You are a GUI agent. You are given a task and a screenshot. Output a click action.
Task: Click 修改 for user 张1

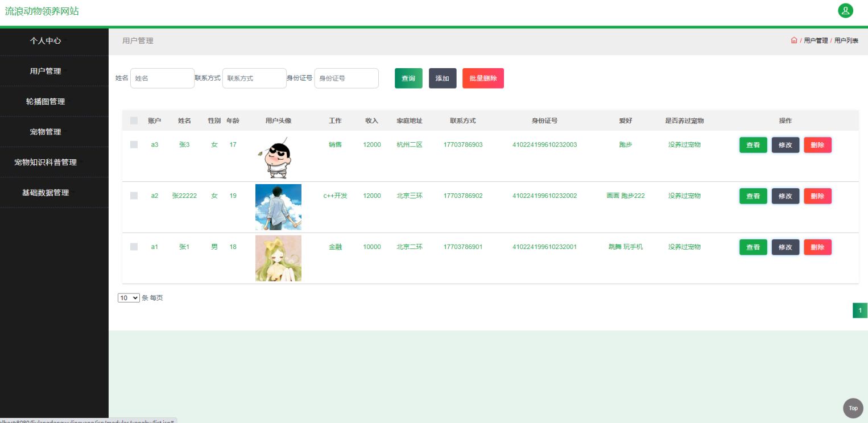coord(786,247)
